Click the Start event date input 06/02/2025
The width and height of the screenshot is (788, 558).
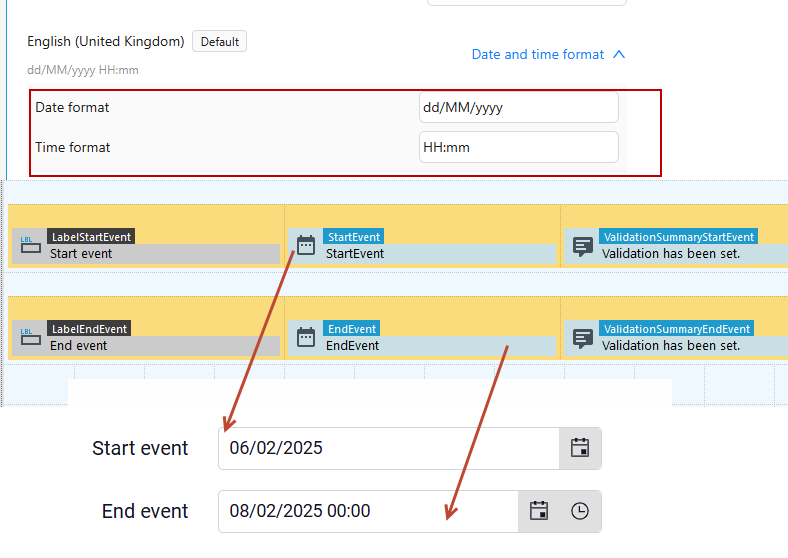pyautogui.click(x=389, y=448)
